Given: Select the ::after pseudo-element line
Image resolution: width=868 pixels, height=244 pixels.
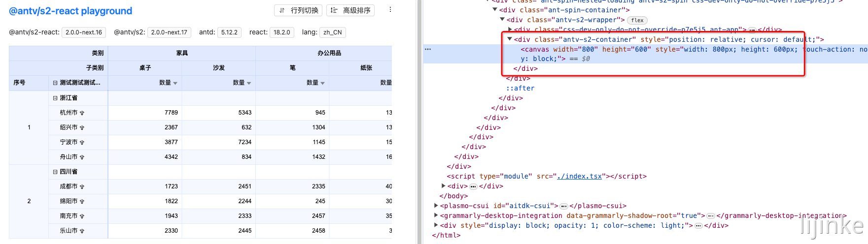Looking at the screenshot, I should [520, 88].
